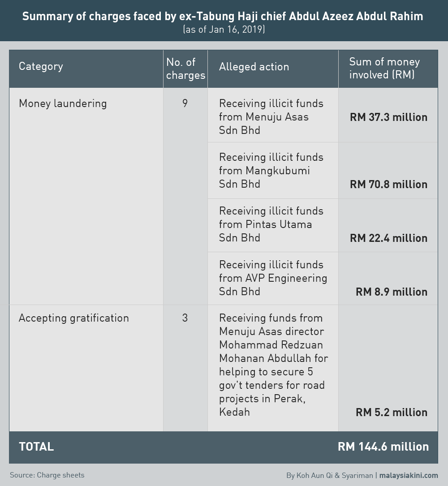The image size is (448, 486).
Task: Click the Category column header
Action: click(x=41, y=66)
